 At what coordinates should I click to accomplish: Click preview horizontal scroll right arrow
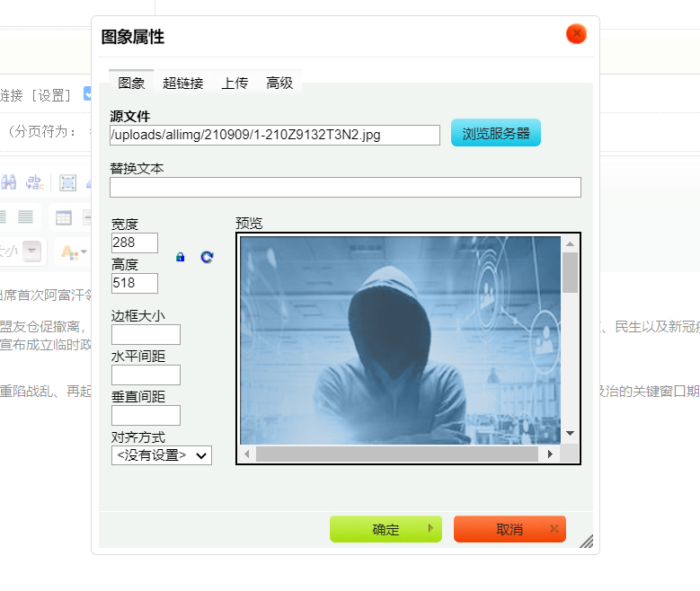pyautogui.click(x=550, y=454)
